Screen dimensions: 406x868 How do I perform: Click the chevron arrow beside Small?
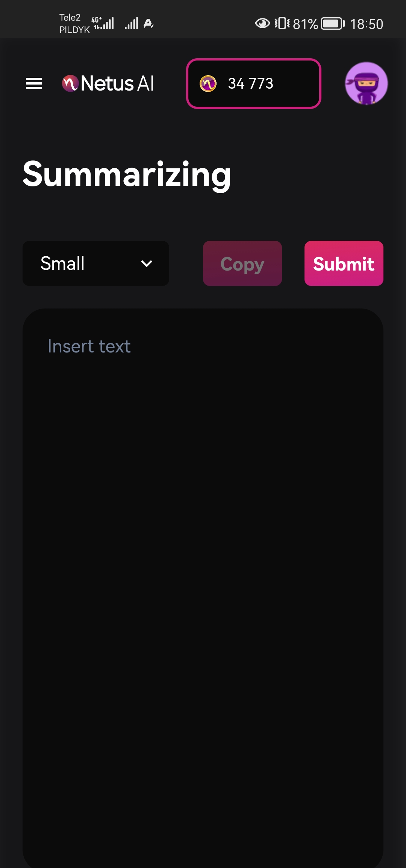(x=147, y=263)
